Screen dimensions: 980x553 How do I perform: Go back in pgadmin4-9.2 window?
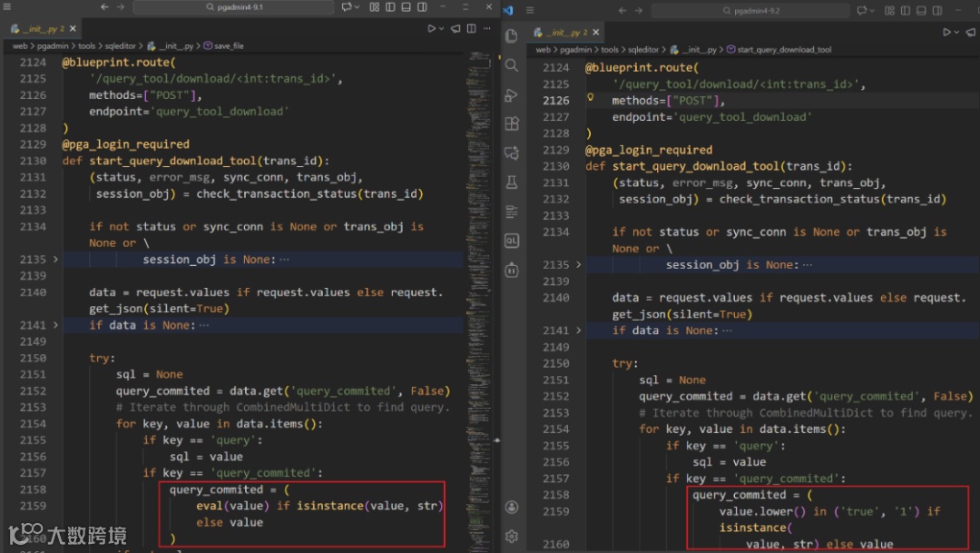pyautogui.click(x=622, y=10)
